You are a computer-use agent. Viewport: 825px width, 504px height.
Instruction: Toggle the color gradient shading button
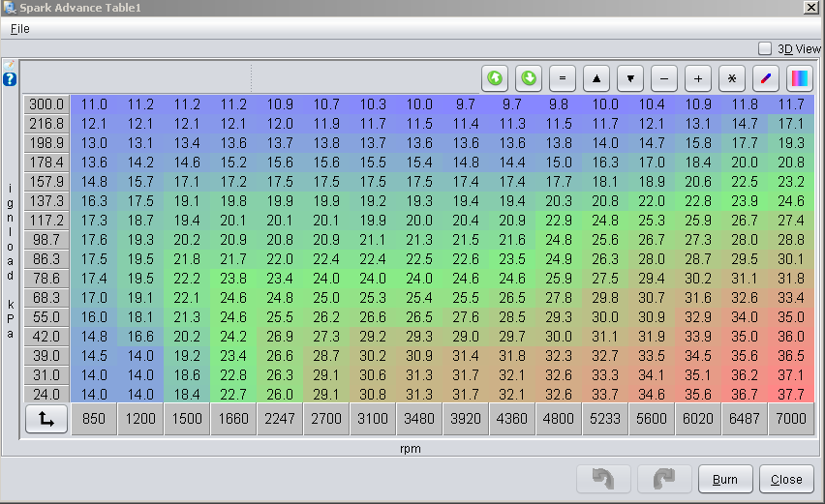coord(800,77)
